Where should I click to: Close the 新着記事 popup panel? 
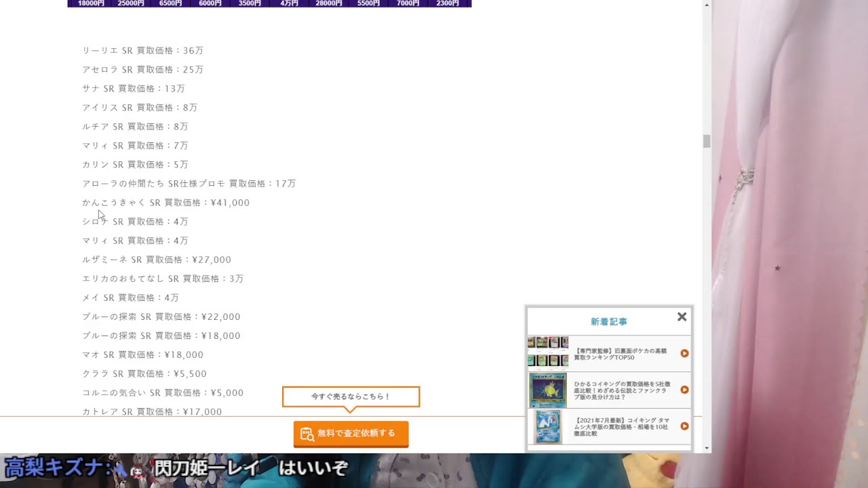[682, 317]
